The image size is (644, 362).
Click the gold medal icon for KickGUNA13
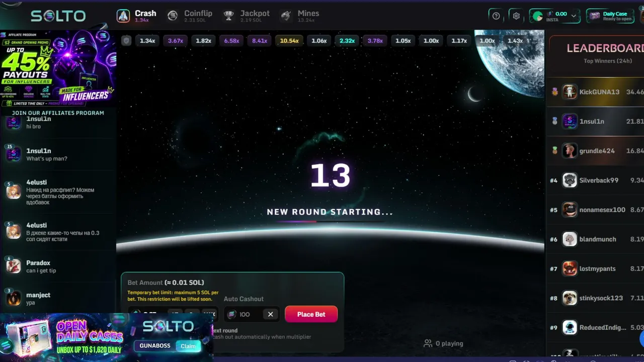[554, 92]
